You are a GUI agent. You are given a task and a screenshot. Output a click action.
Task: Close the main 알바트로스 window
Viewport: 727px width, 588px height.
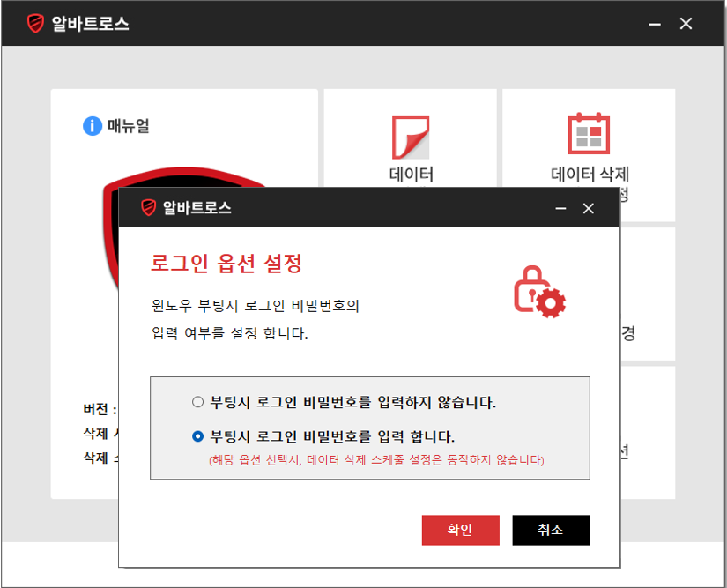(x=686, y=24)
